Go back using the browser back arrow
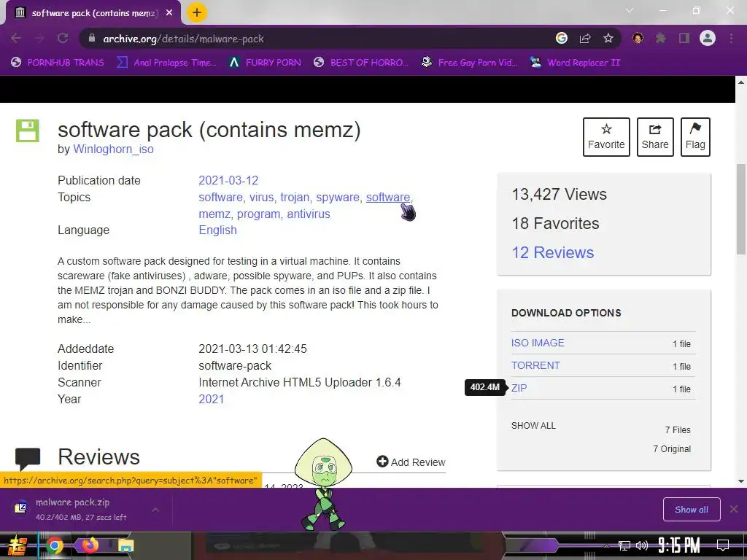Image resolution: width=747 pixels, height=560 pixels. [x=16, y=38]
